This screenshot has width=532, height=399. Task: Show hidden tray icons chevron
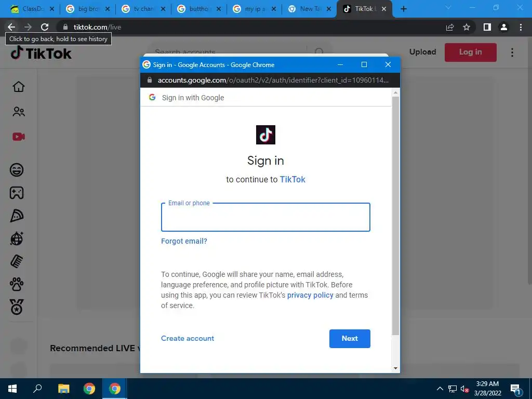click(x=440, y=389)
